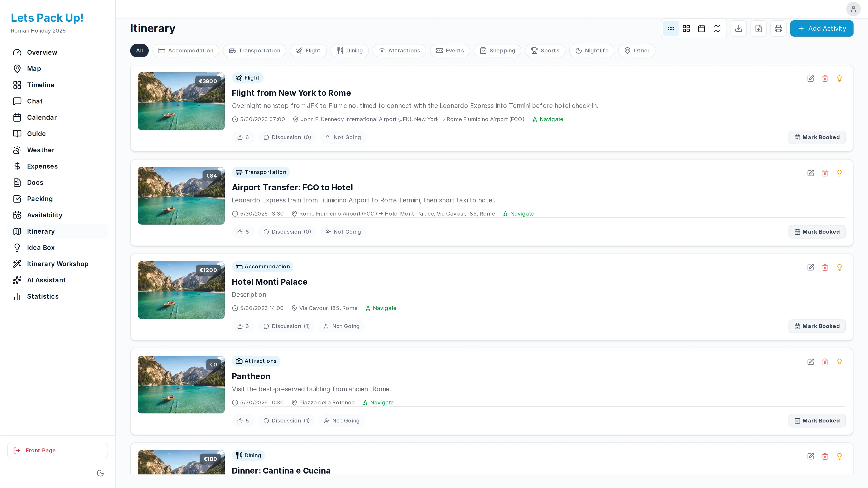Click Add Activity button
Screen dimensions: 868x488
pos(821,29)
